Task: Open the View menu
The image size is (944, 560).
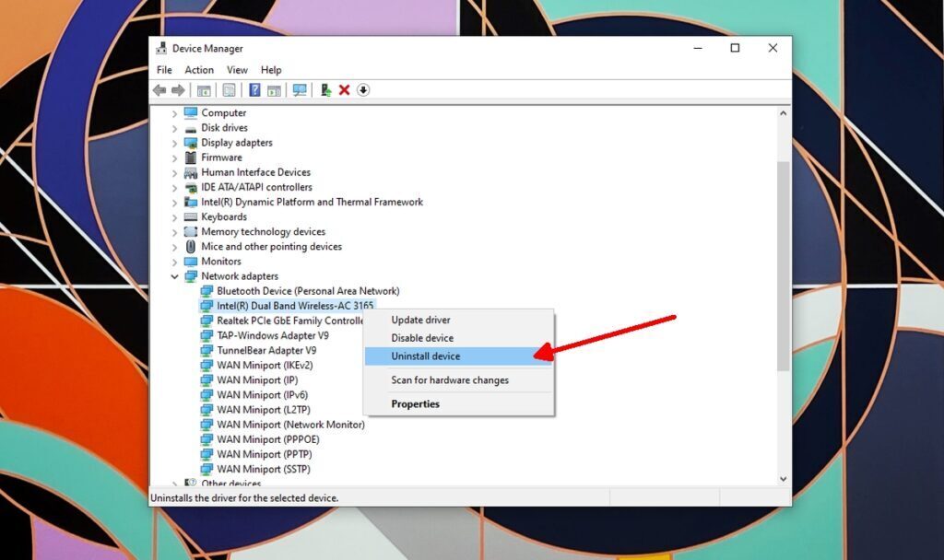Action: [x=237, y=69]
